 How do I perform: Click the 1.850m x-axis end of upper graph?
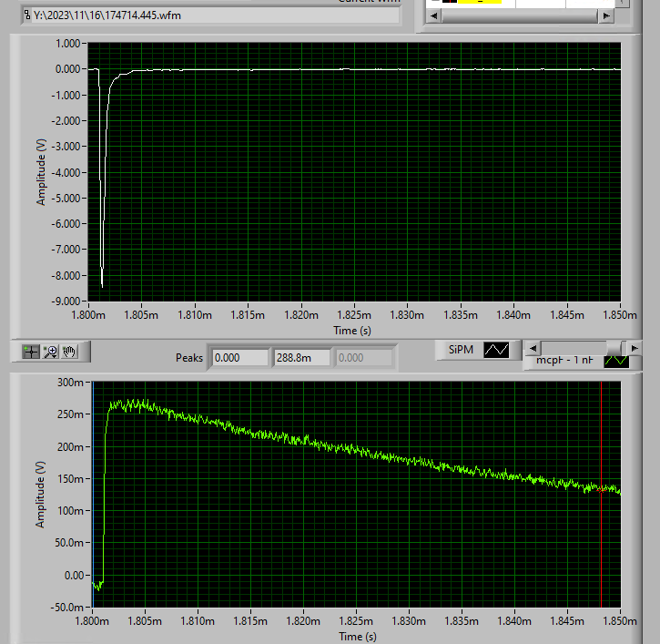[620, 315]
